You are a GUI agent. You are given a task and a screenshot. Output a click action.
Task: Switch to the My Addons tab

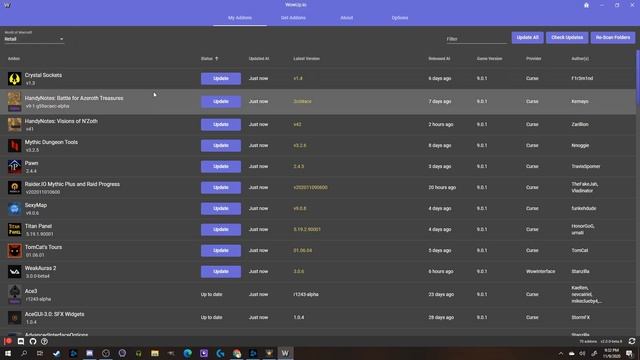pyautogui.click(x=240, y=18)
